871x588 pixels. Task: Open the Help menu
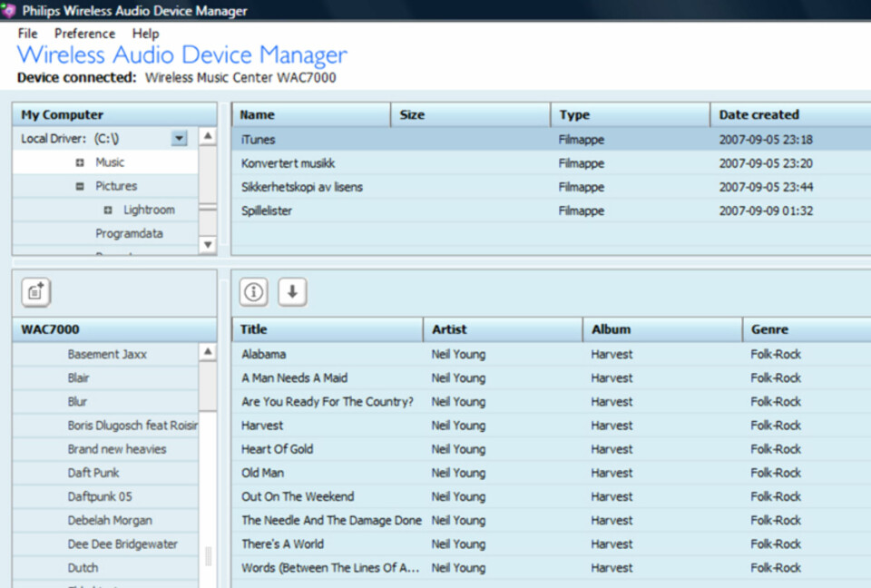(145, 34)
